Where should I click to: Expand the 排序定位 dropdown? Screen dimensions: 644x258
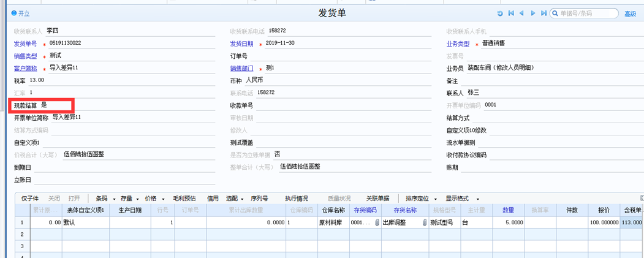coord(435,199)
